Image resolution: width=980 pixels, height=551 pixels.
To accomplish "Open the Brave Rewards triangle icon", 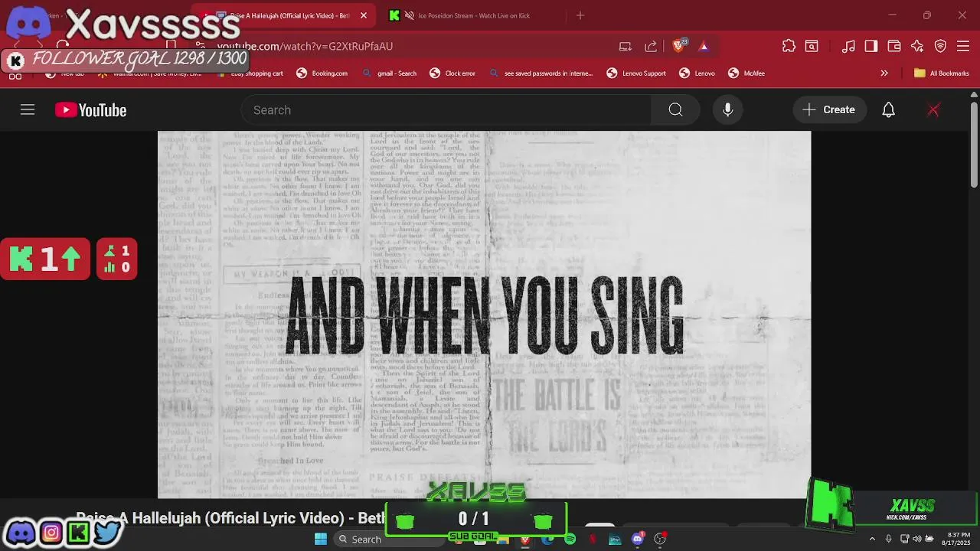I will pyautogui.click(x=704, y=47).
